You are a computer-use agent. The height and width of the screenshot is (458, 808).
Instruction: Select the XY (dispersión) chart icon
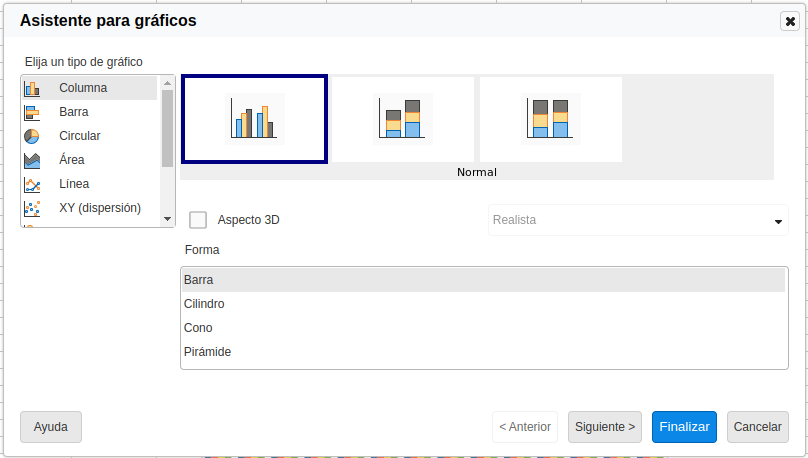click(x=32, y=208)
